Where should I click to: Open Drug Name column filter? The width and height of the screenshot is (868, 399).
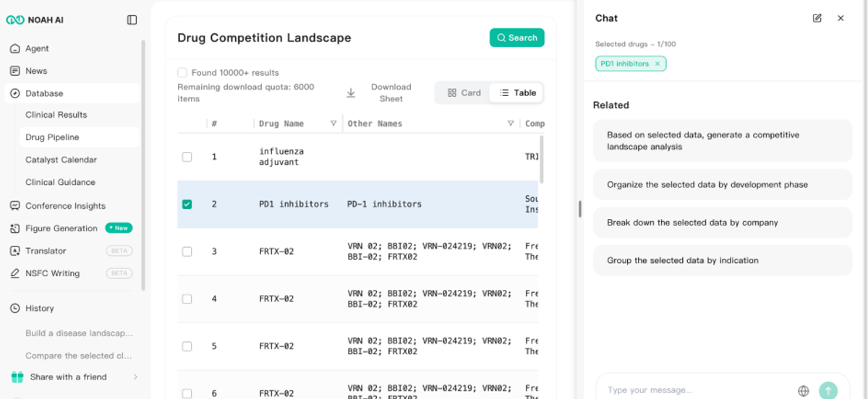[x=333, y=124]
